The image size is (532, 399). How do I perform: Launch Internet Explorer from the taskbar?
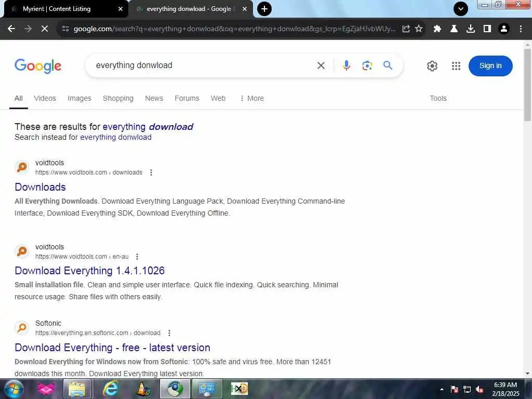[x=110, y=389]
